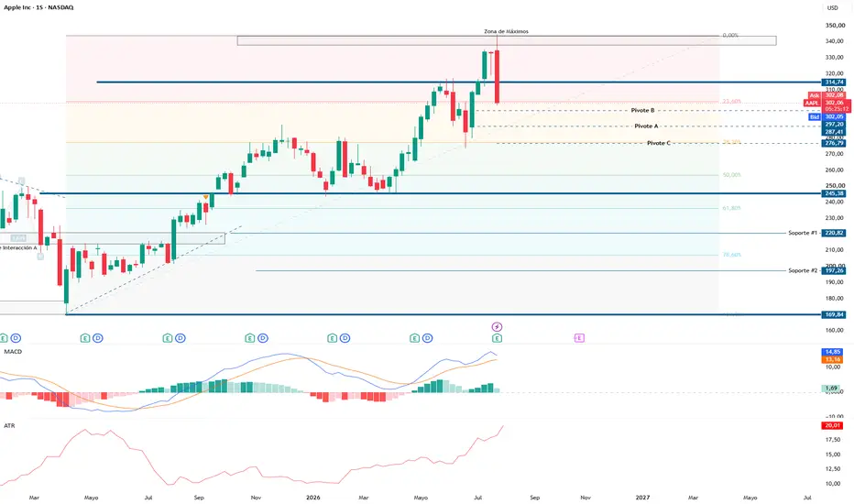The width and height of the screenshot is (854, 504).
Task: Click the 197,26 price label
Action: [x=834, y=271]
